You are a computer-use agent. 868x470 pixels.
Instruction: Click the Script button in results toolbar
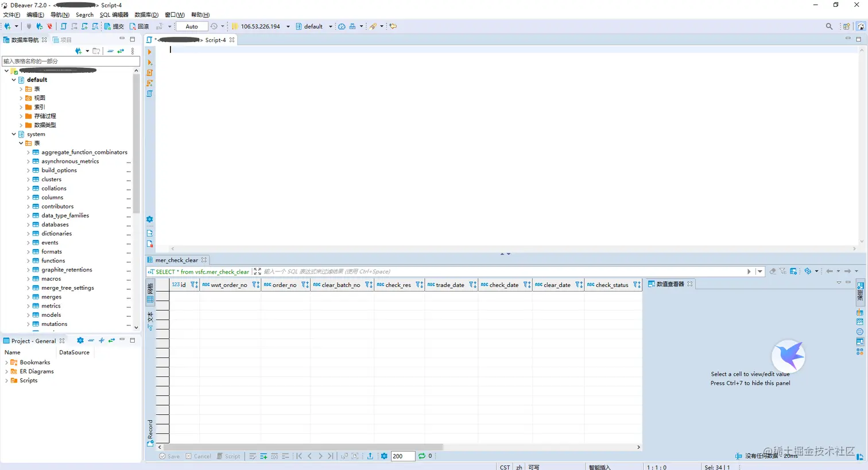point(228,456)
